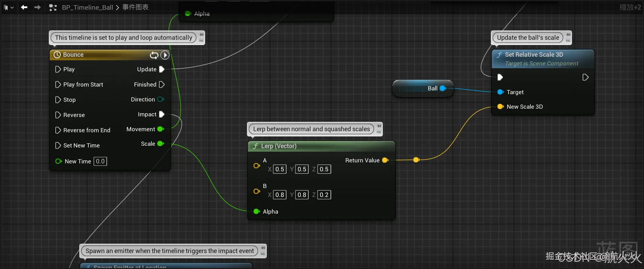Toggle pin on Spawn emitter comment bubble

pos(263,248)
